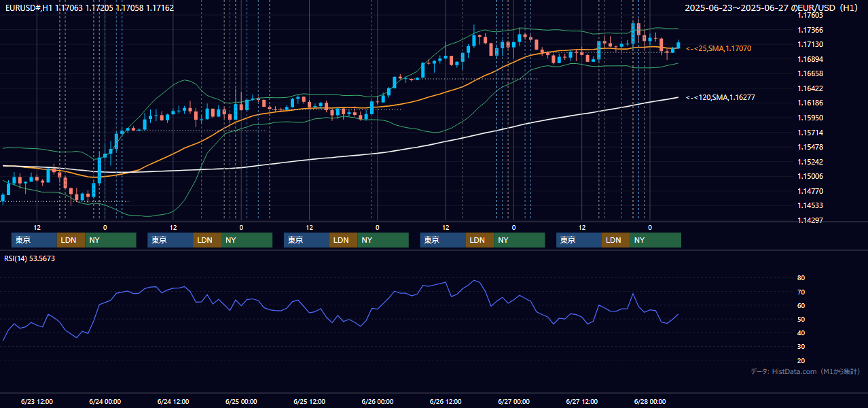This screenshot has height=408, width=868.
Task: Select the 6/28 00:00 time label
Action: pyautogui.click(x=650, y=401)
